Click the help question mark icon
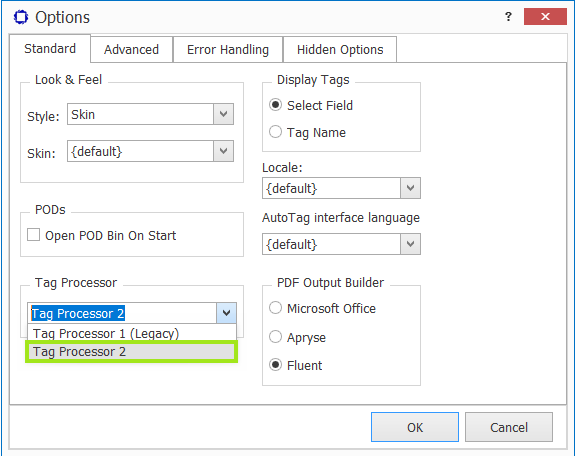575x456 pixels. [508, 17]
